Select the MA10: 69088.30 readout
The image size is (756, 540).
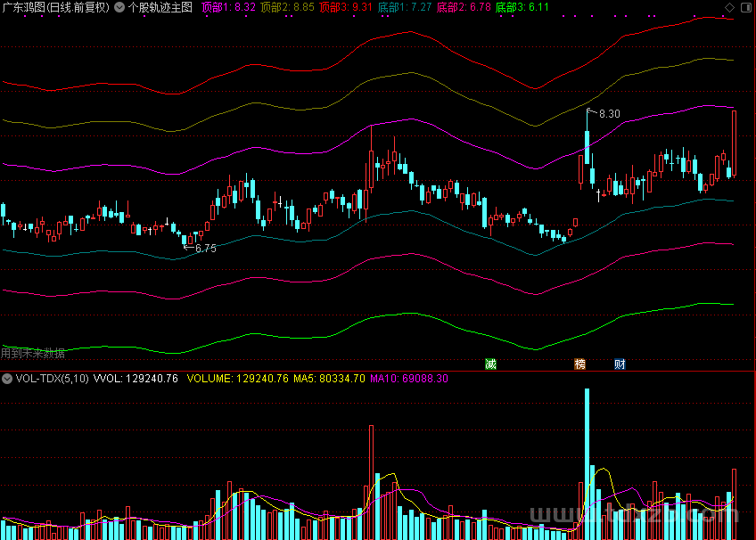[409, 379]
